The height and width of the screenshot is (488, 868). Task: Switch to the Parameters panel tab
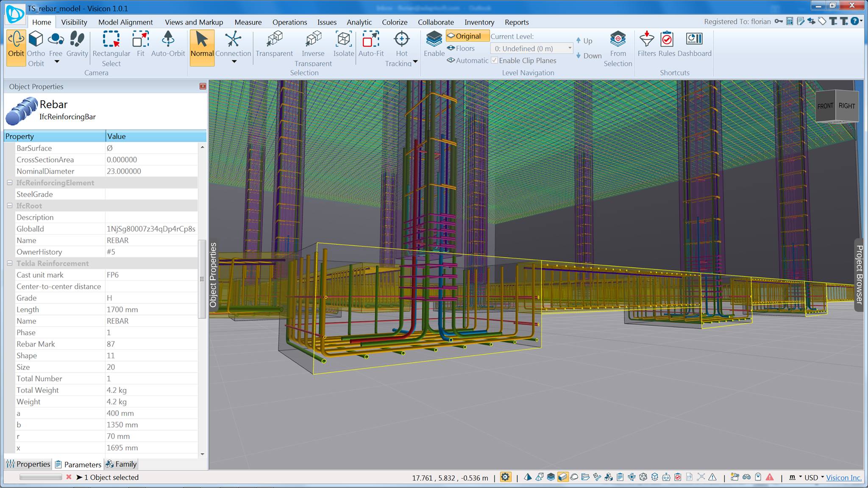tap(78, 464)
